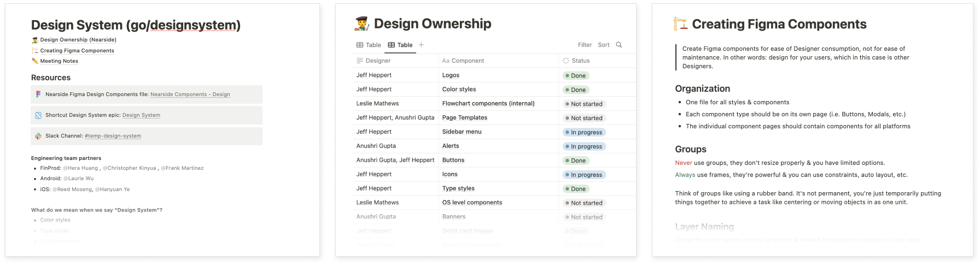Select the first Table view tab
Image resolution: width=980 pixels, height=267 pixels.
[369, 45]
